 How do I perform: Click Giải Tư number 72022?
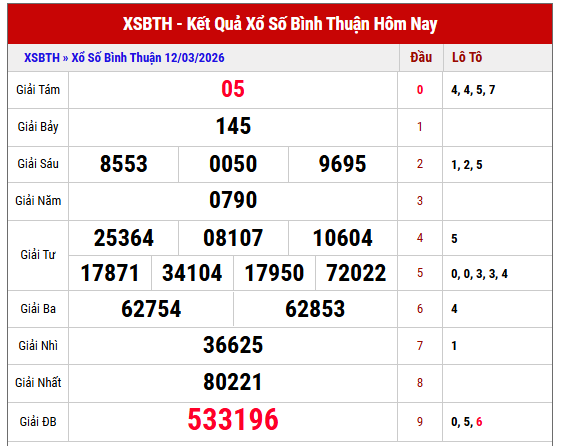(x=356, y=273)
